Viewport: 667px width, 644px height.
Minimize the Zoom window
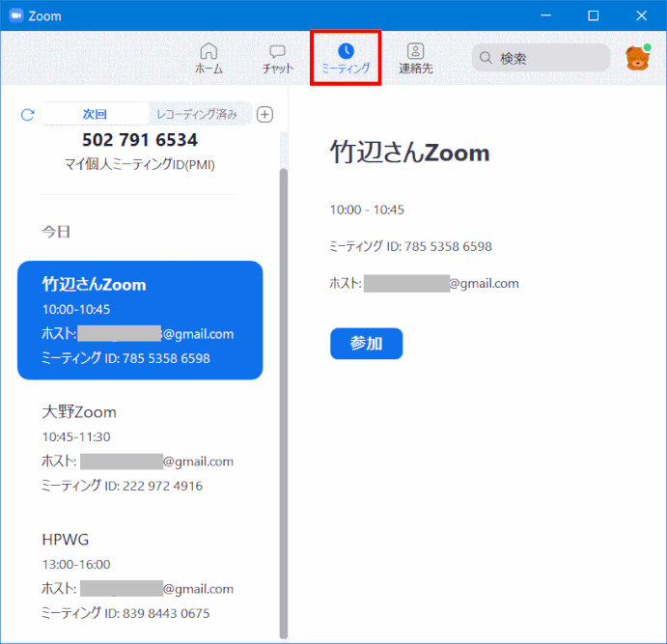point(545,15)
